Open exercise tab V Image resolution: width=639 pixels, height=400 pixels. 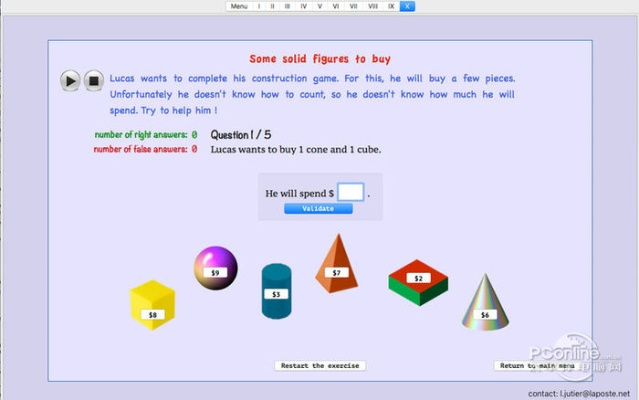coord(320,6)
